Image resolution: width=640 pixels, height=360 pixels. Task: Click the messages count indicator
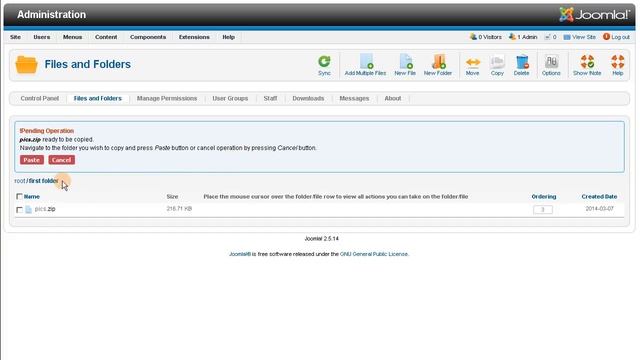click(x=550, y=37)
